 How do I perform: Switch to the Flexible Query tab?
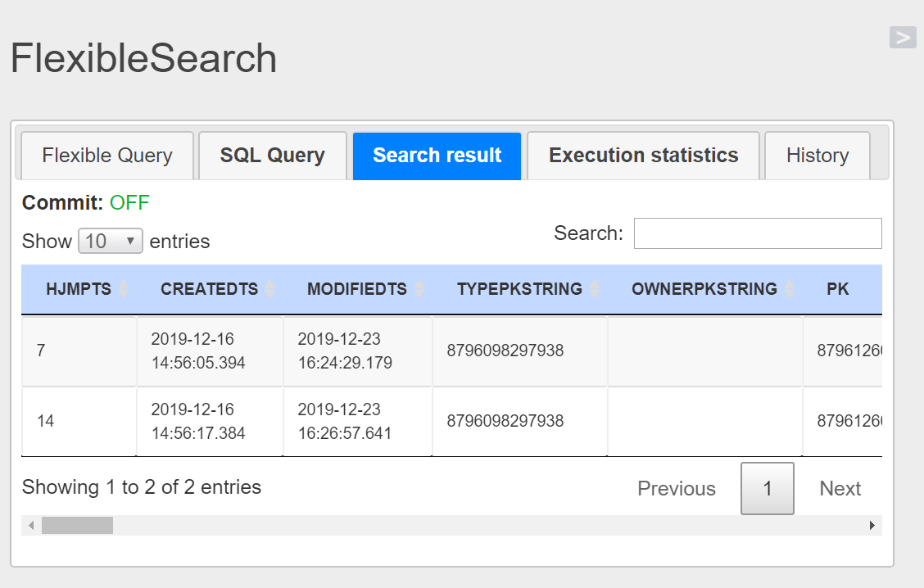pos(107,156)
